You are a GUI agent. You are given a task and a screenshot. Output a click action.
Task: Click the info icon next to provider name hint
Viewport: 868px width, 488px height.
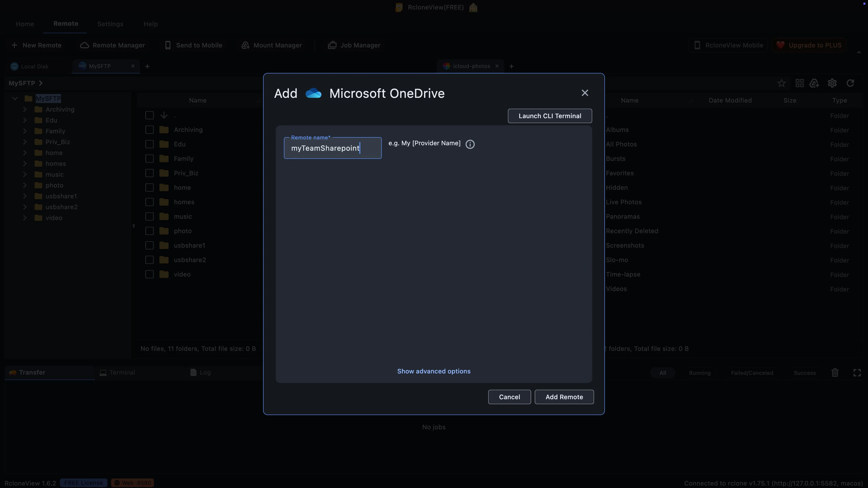tap(470, 144)
